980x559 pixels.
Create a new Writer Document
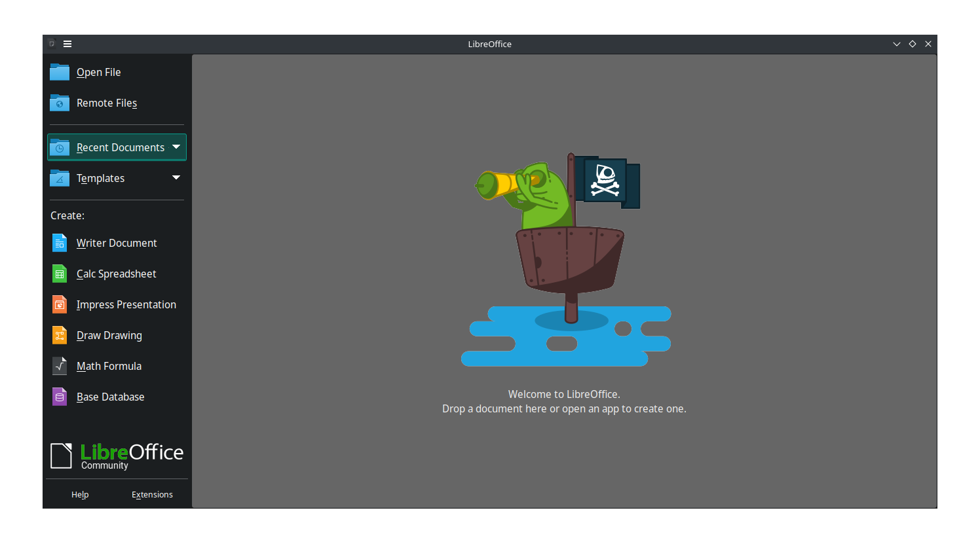click(117, 243)
